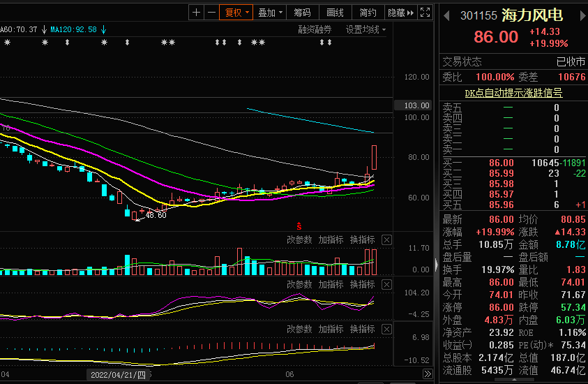Click PE(动) value 75.34

[x=573, y=345]
